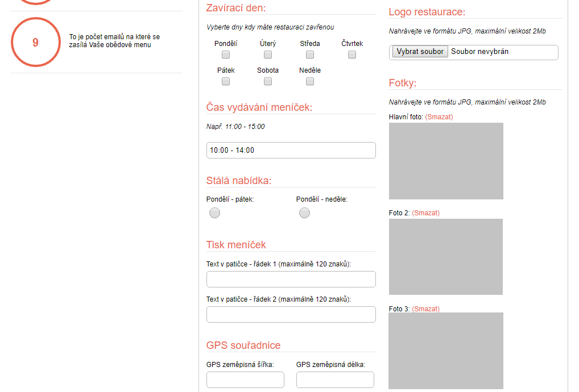The width and height of the screenshot is (579, 392).
Task: Focus the GPS zeměpisná délka field
Action: coord(335,380)
